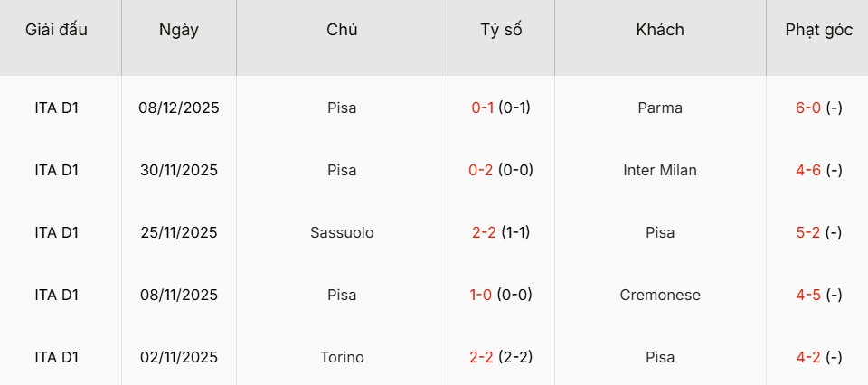The height and width of the screenshot is (385, 868).
Task: Open the 2-2 score for Sassuolo match
Action: 483,232
